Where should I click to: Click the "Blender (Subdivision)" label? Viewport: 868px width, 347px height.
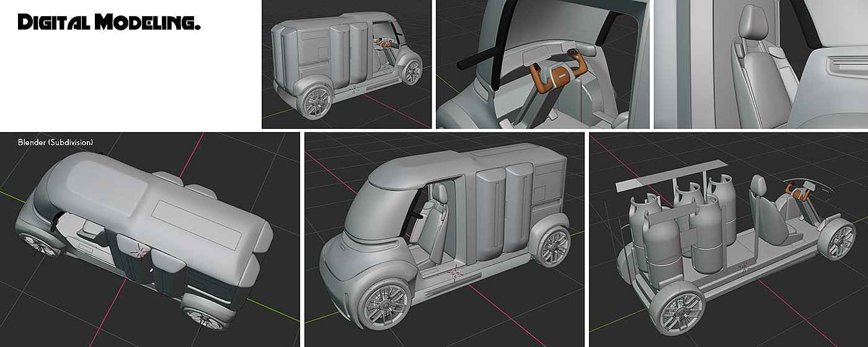(x=56, y=143)
